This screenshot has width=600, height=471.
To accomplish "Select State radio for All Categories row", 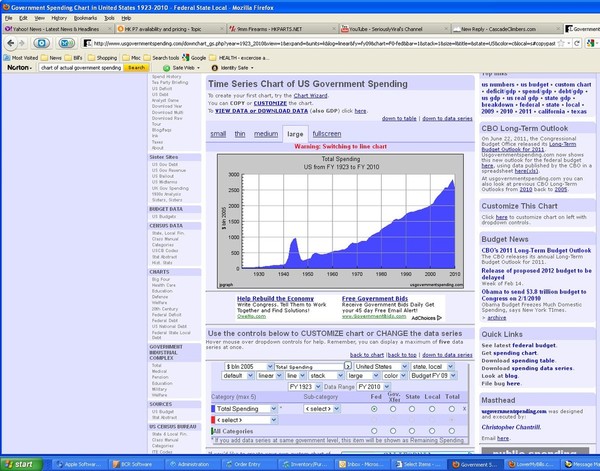I will pyautogui.click(x=412, y=431).
